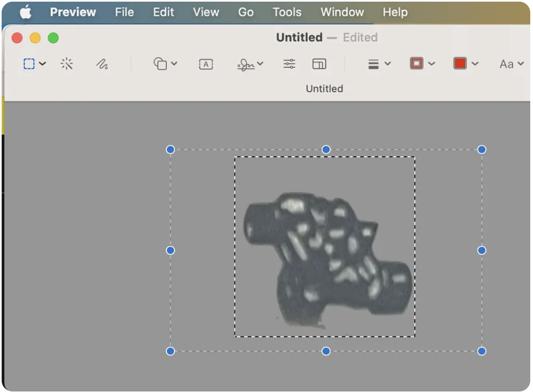
Task: Choose the Sketch tool
Action: (x=102, y=64)
